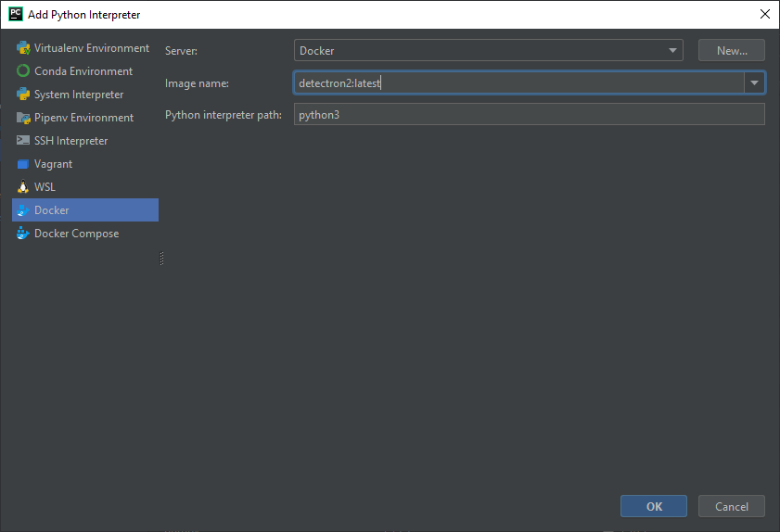Select the highlighted Docker entry

click(85, 209)
